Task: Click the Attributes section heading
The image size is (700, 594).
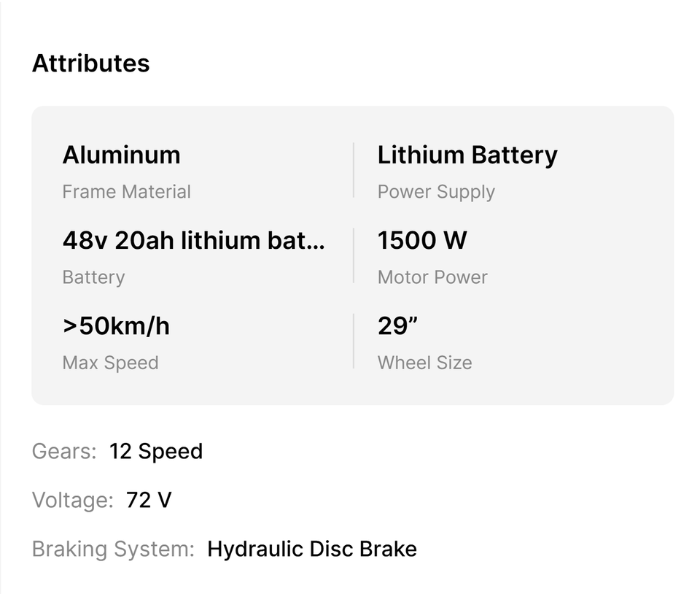Action: pos(90,63)
